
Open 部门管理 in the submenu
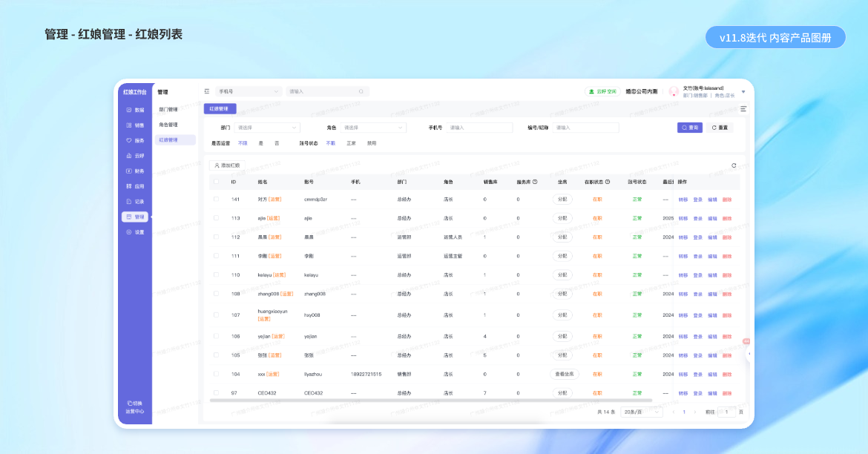pos(168,110)
